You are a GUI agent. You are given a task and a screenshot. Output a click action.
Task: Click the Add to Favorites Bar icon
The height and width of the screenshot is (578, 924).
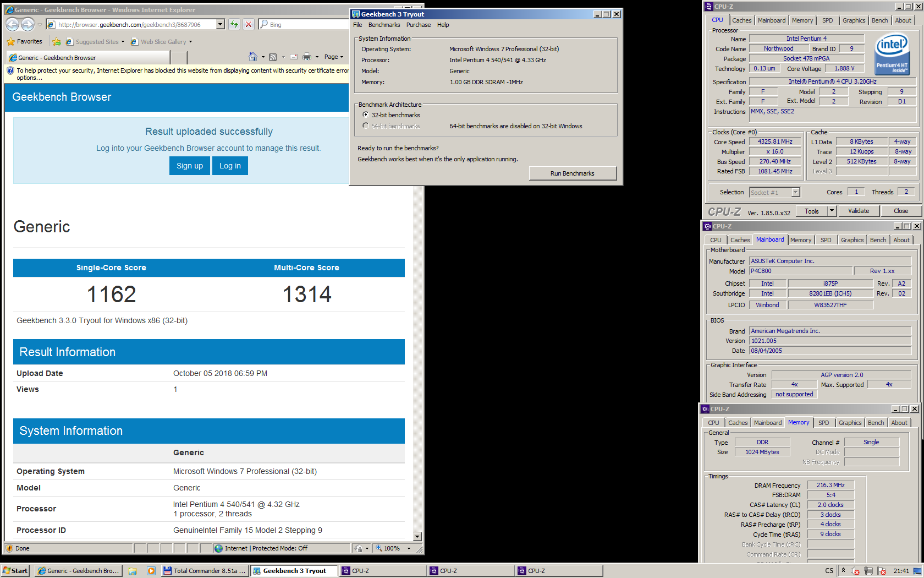pyautogui.click(x=57, y=42)
